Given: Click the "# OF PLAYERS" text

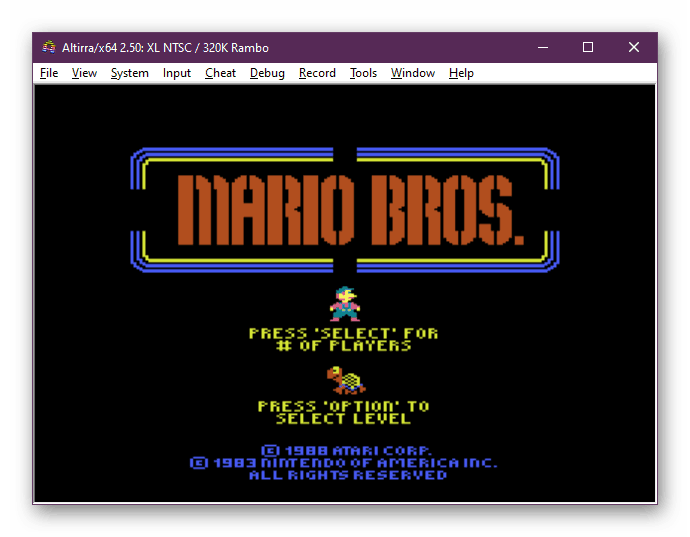Looking at the screenshot, I should (x=344, y=346).
